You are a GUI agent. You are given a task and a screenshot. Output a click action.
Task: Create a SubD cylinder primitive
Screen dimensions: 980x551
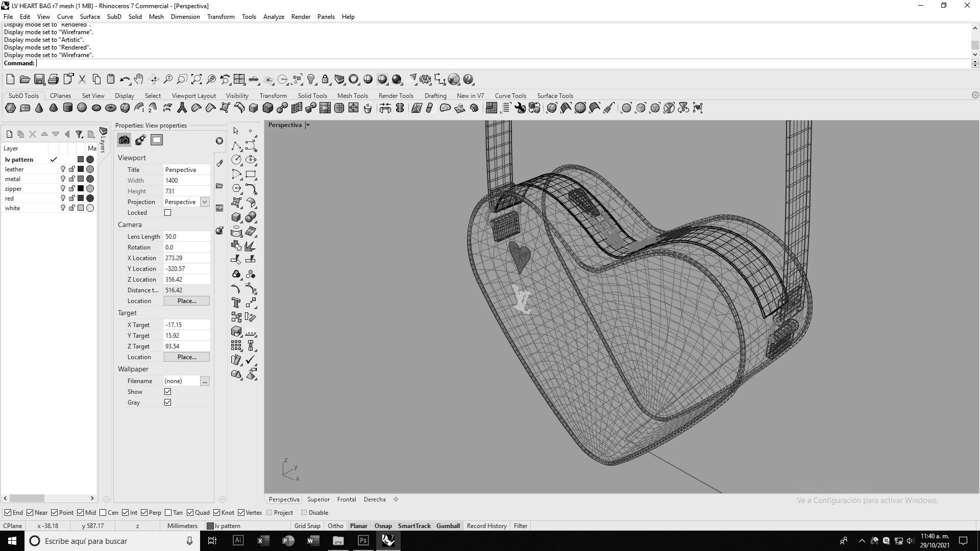pos(67,108)
